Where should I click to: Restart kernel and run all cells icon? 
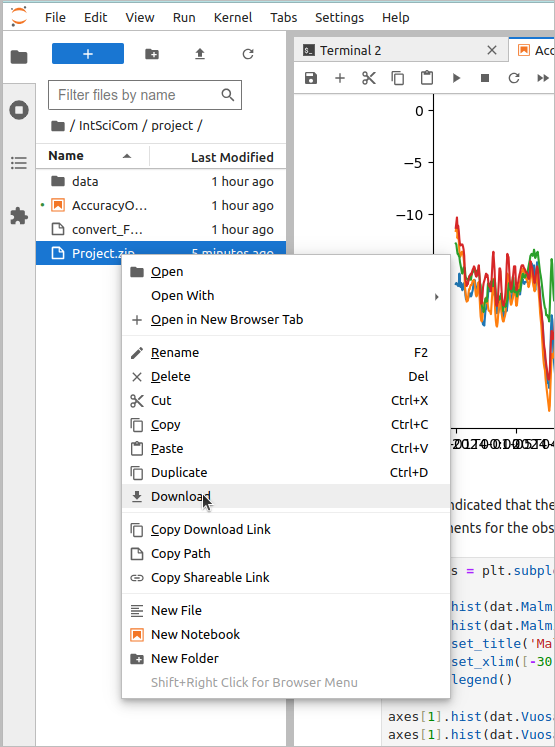click(x=543, y=78)
